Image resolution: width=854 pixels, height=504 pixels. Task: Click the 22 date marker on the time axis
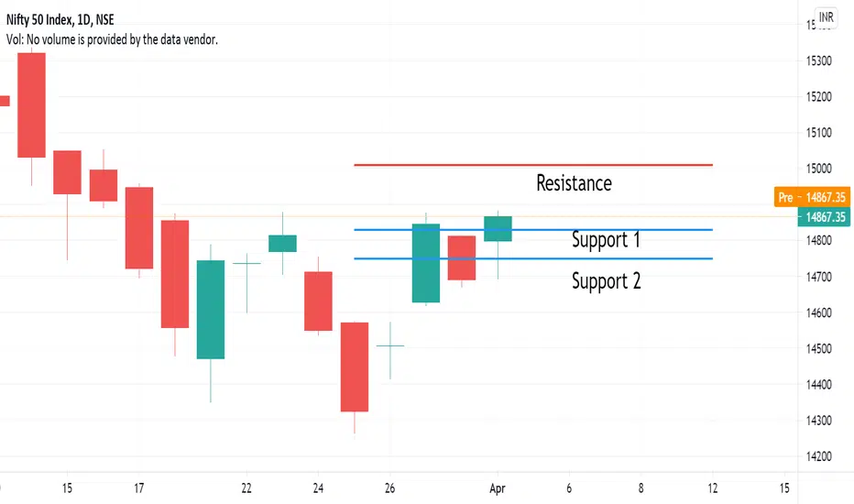246,488
